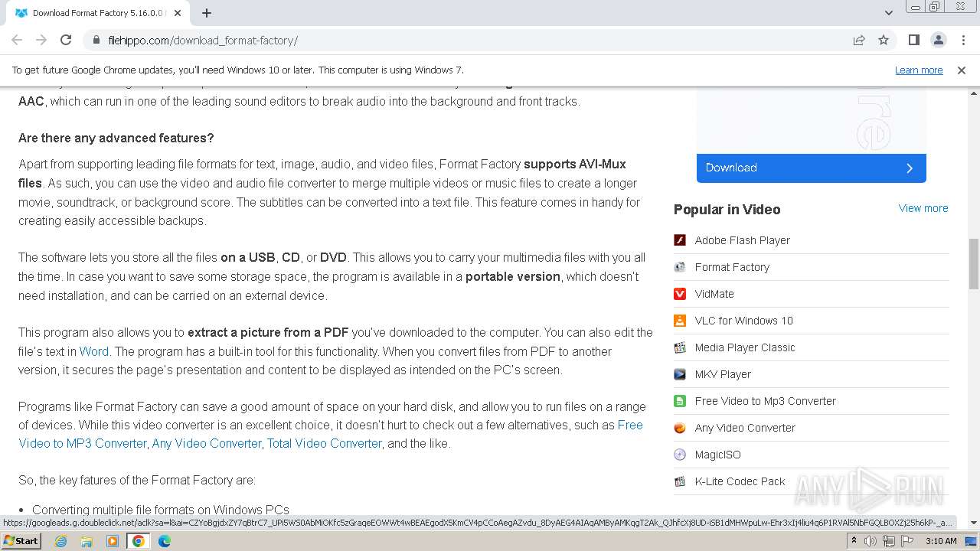Click the MagicISO disc icon
Viewport: 980px width, 551px height.
coord(680,455)
